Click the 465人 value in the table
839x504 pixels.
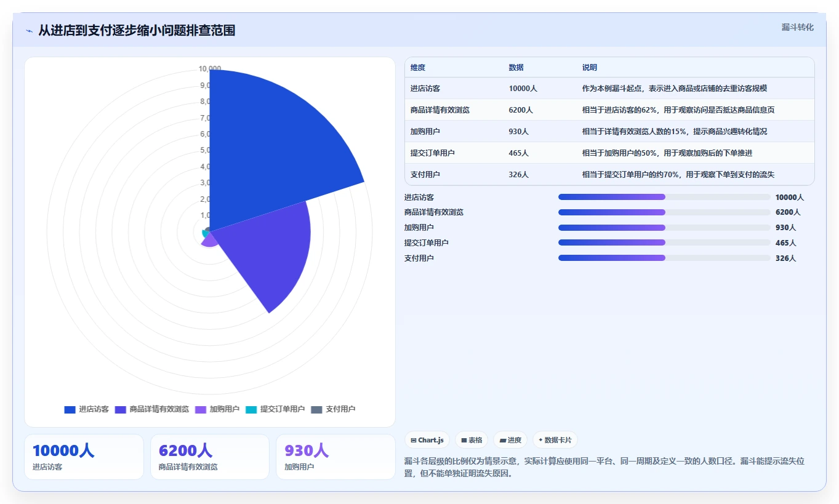pos(519,153)
